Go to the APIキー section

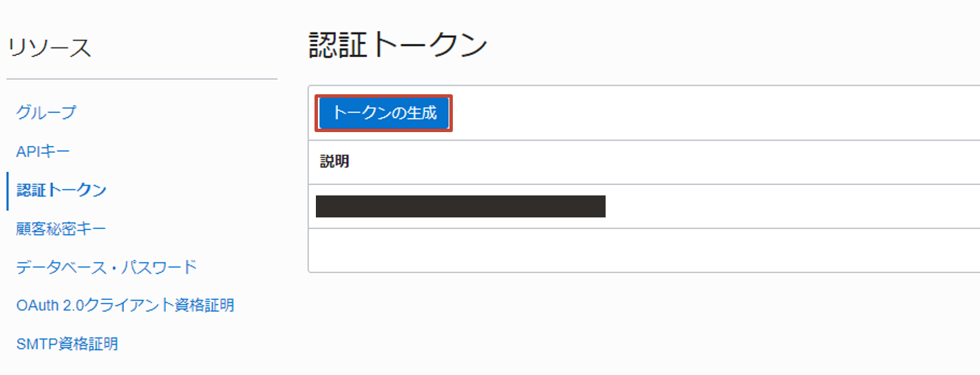click(43, 151)
